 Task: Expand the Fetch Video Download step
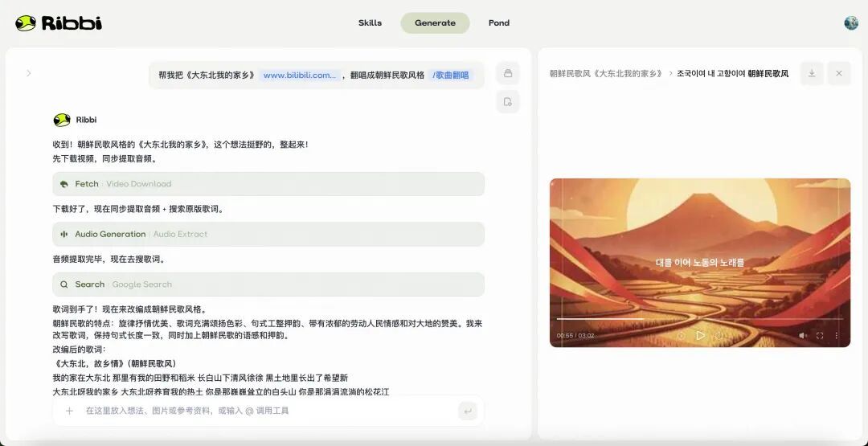tap(268, 184)
